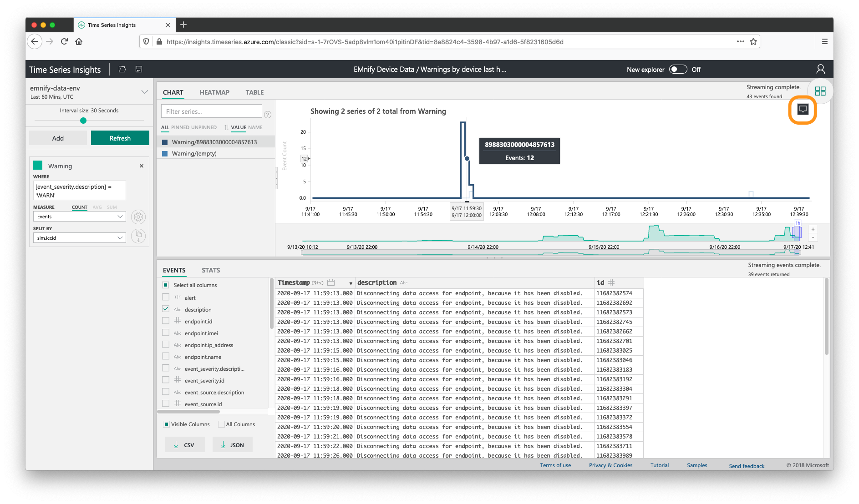
Task: Expand the emnify-data-env environment chevron
Action: tap(145, 91)
